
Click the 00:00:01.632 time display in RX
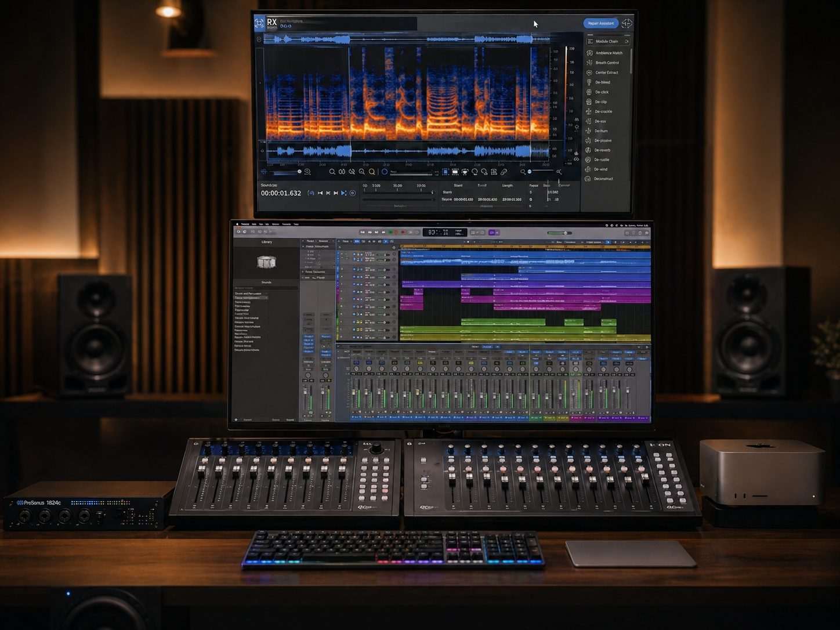(281, 193)
